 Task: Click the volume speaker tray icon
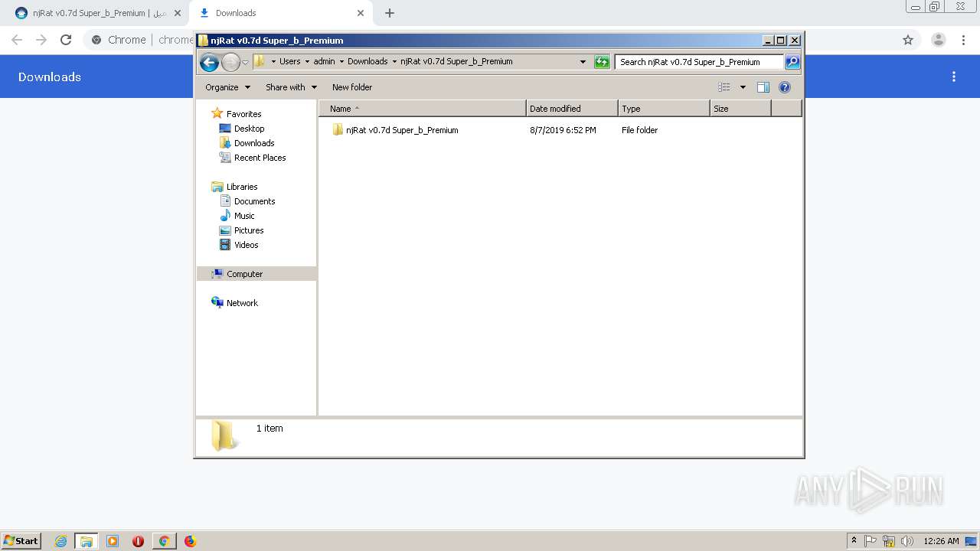907,541
